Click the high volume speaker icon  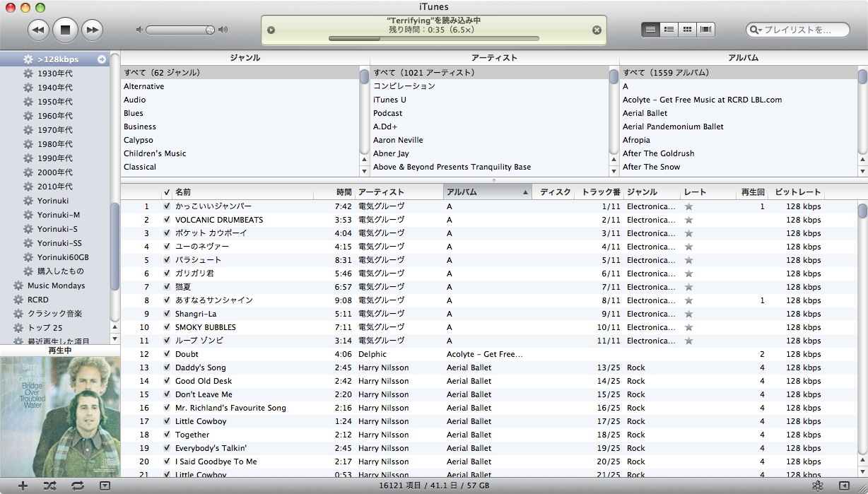tap(223, 30)
